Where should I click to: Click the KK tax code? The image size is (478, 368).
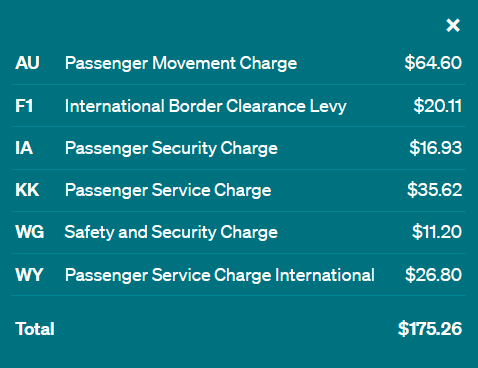click(x=27, y=190)
